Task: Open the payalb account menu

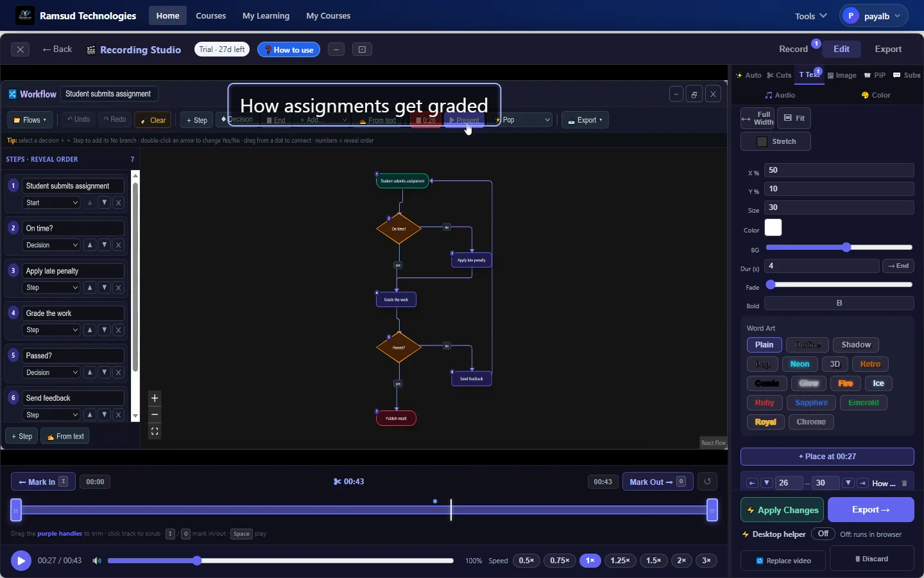Action: (874, 16)
